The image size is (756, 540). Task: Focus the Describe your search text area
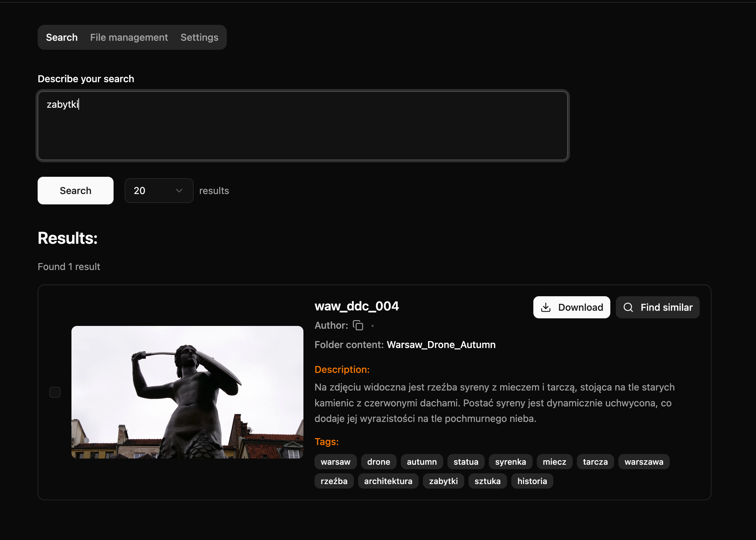click(x=302, y=126)
